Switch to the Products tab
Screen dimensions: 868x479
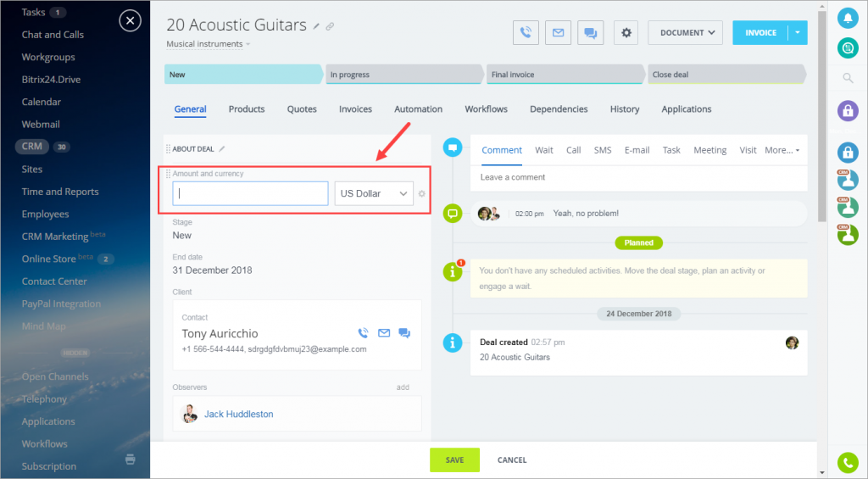(247, 109)
